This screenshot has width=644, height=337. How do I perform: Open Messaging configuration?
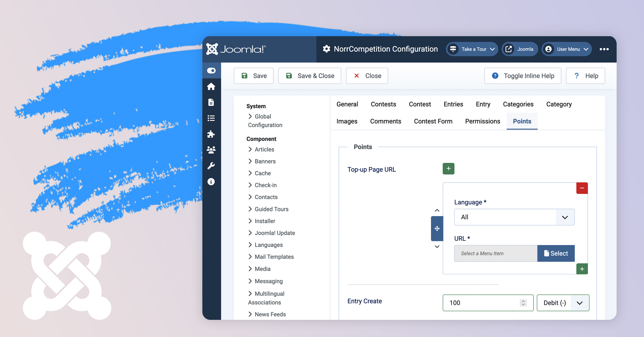pyautogui.click(x=266, y=281)
